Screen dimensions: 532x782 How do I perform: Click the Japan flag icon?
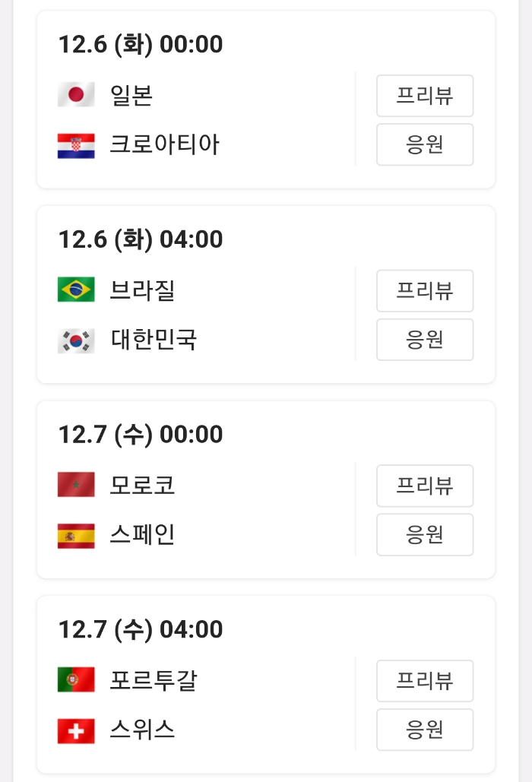tap(75, 96)
